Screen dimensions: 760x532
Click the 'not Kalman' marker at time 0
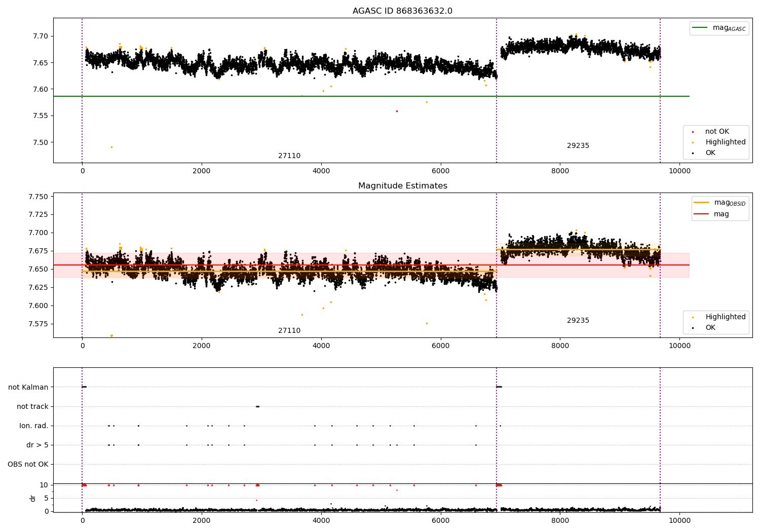pos(84,387)
